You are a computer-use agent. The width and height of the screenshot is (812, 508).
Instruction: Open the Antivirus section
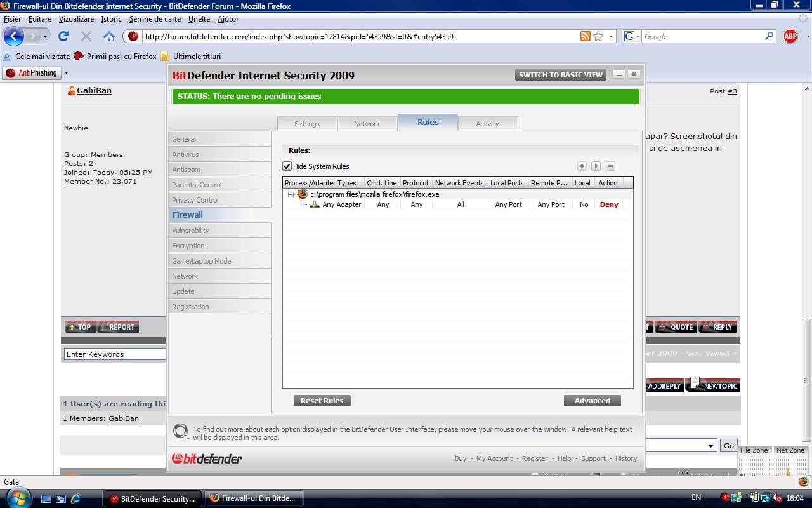220,154
